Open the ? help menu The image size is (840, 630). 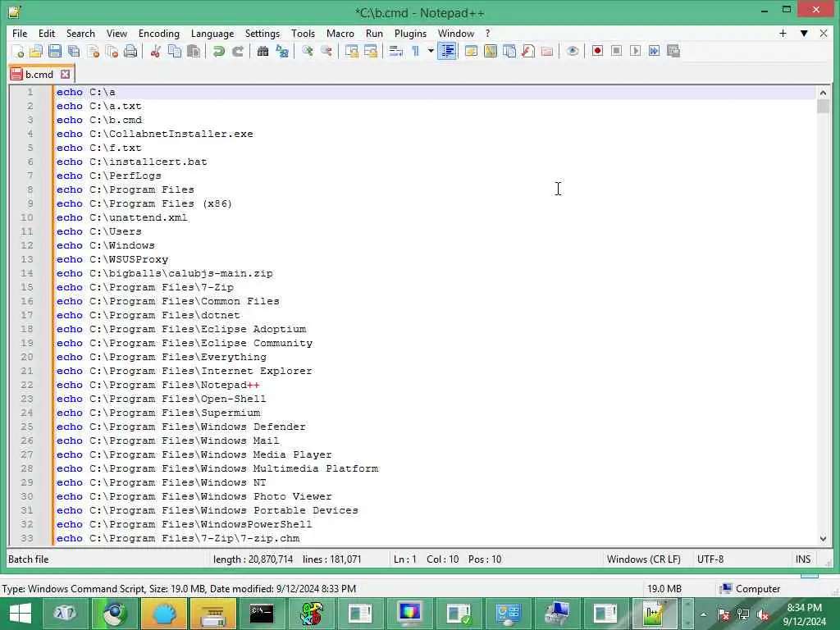[487, 33]
